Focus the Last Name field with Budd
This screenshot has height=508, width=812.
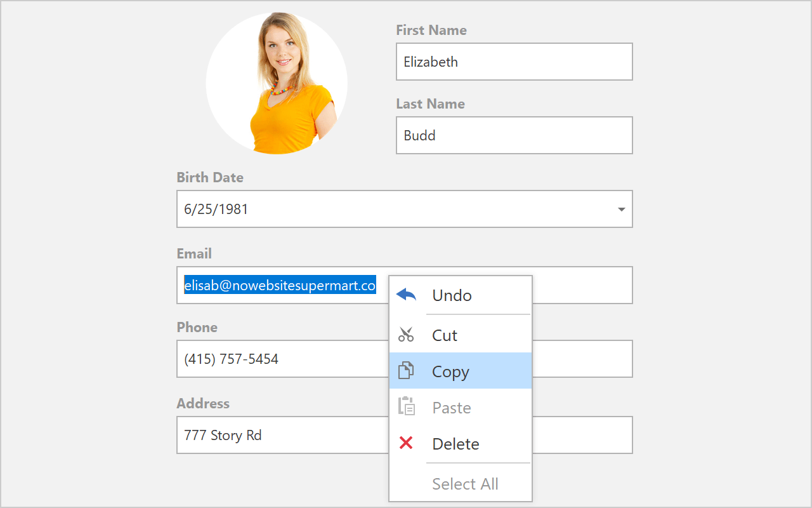[514, 135]
